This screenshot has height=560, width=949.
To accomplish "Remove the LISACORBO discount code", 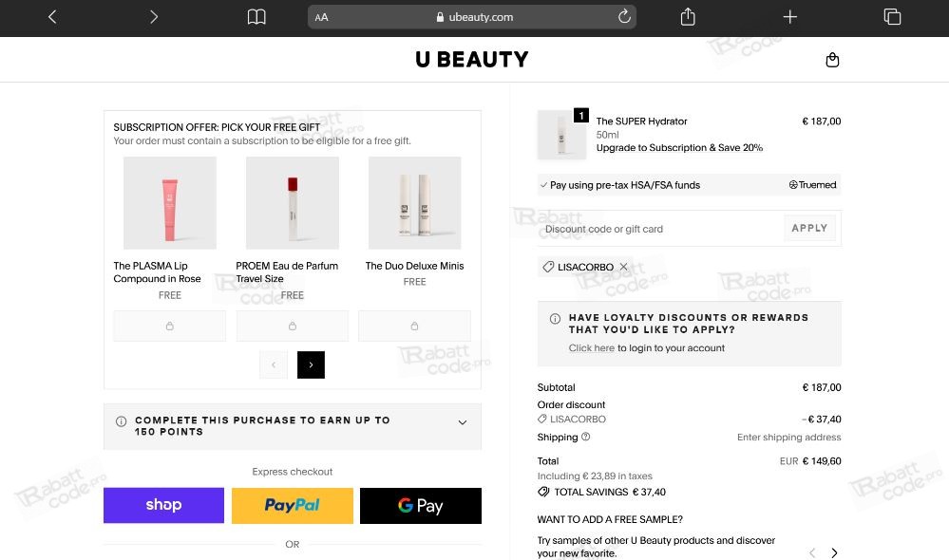I will pos(623,267).
